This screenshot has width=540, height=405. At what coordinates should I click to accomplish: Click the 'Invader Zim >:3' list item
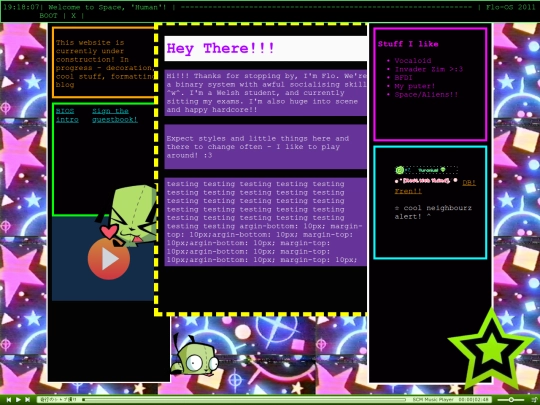click(x=429, y=69)
